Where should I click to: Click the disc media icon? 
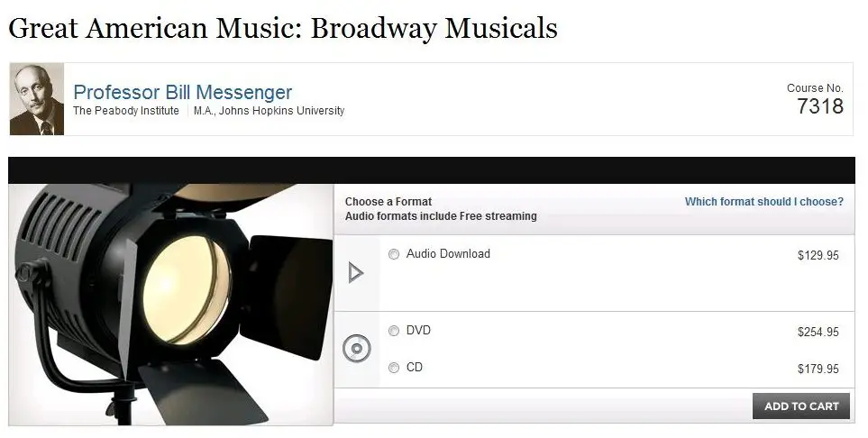[357, 349]
